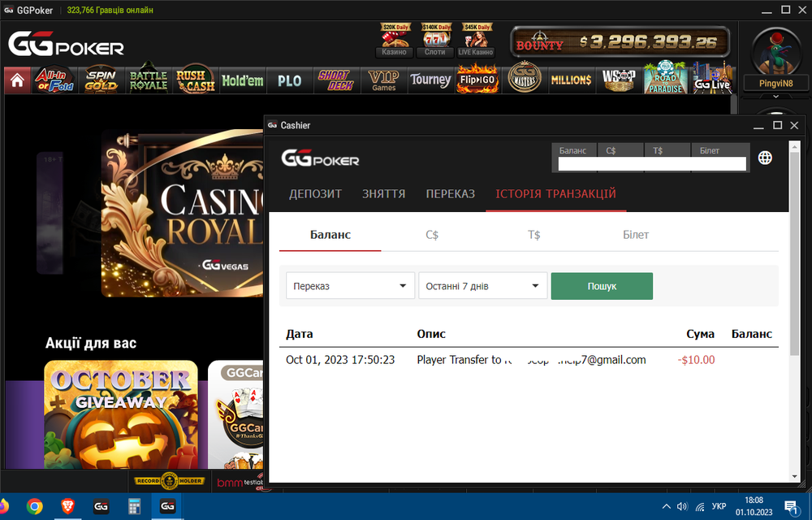Image resolution: width=812 pixels, height=520 pixels.
Task: Select the Білет history sub-tab
Action: pyautogui.click(x=636, y=235)
